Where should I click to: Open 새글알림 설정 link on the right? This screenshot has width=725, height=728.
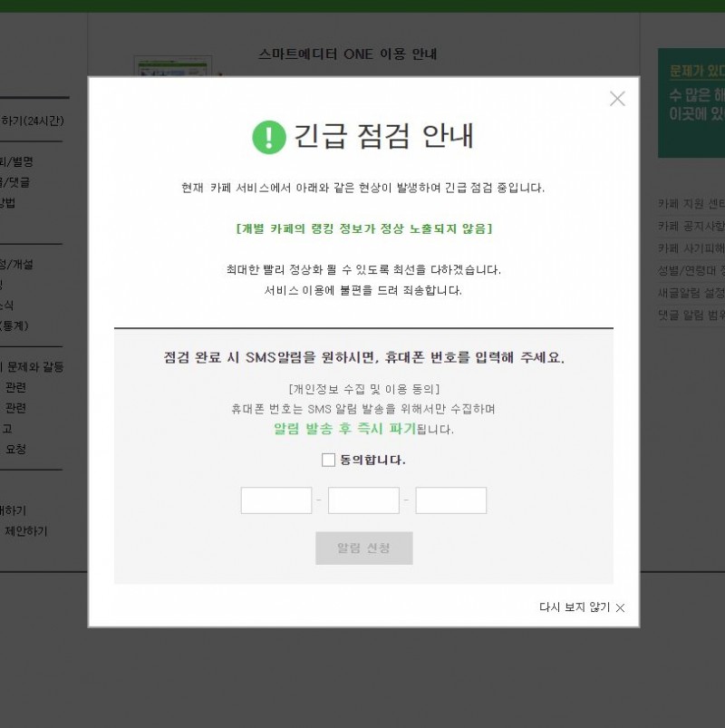point(691,293)
